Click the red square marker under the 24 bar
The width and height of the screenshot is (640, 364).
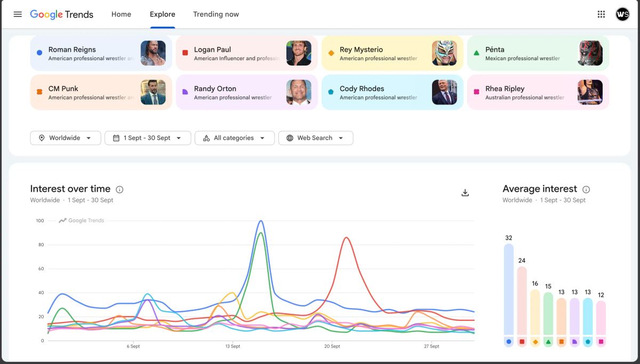(x=522, y=342)
